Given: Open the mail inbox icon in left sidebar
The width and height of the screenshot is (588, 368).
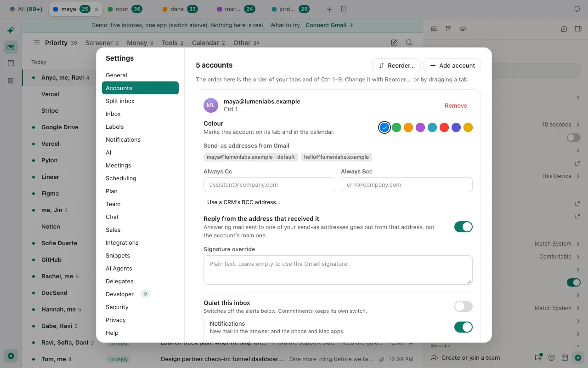Looking at the screenshot, I should (x=11, y=47).
